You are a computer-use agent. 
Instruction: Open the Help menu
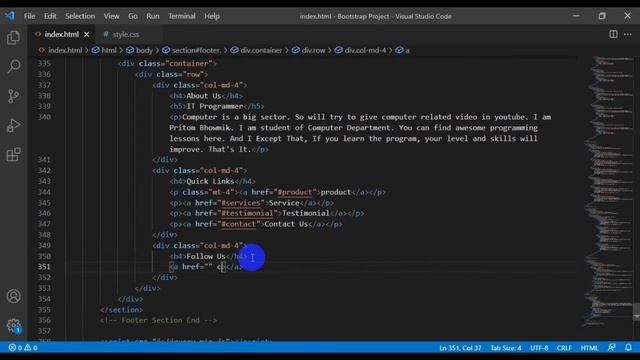coord(212,16)
